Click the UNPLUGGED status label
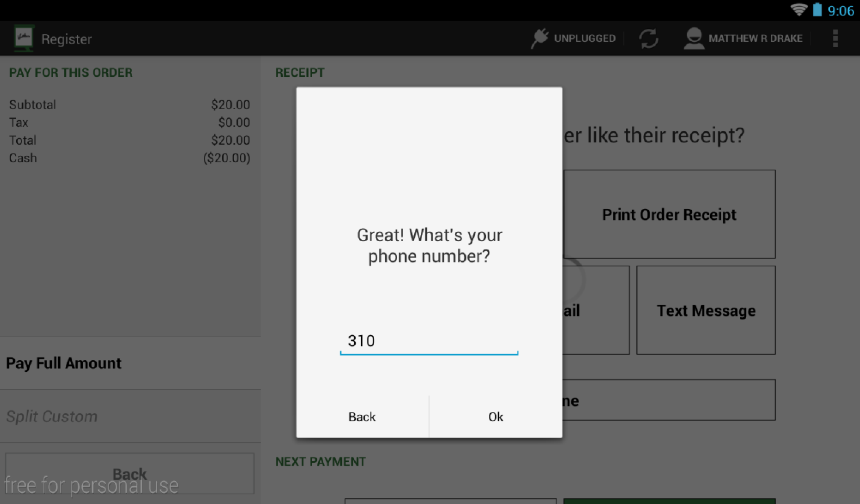Image resolution: width=860 pixels, height=504 pixels. (x=585, y=38)
